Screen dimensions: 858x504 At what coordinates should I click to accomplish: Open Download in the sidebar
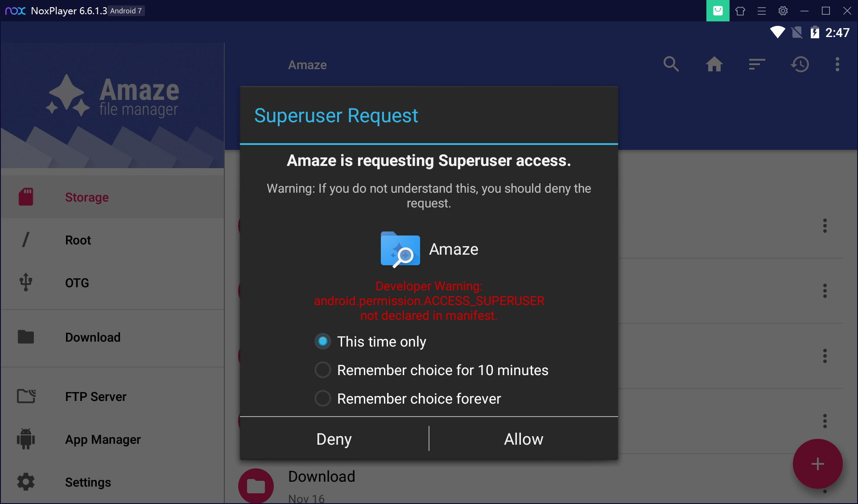[112, 337]
